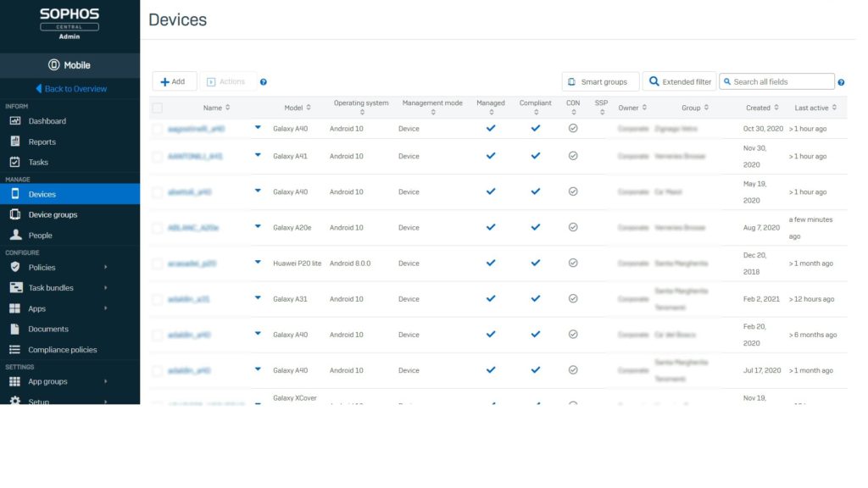The width and height of the screenshot is (868, 488).
Task: Sort the table by Name column
Action: point(227,108)
